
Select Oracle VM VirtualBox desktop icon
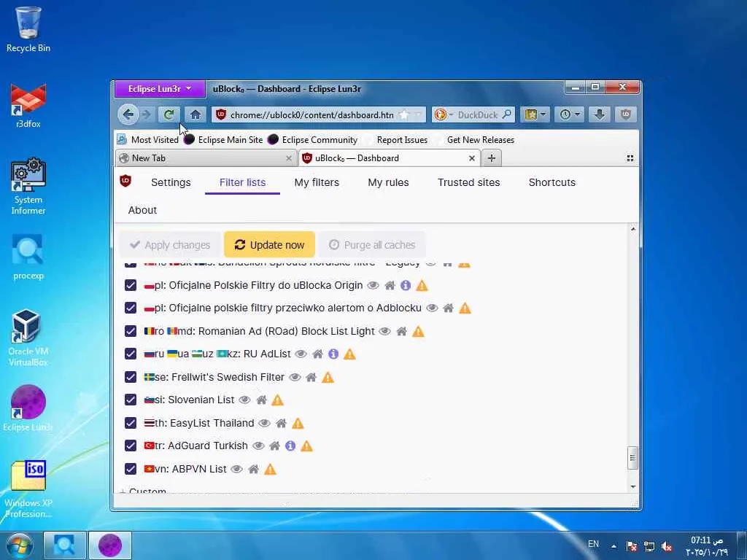coord(28,338)
